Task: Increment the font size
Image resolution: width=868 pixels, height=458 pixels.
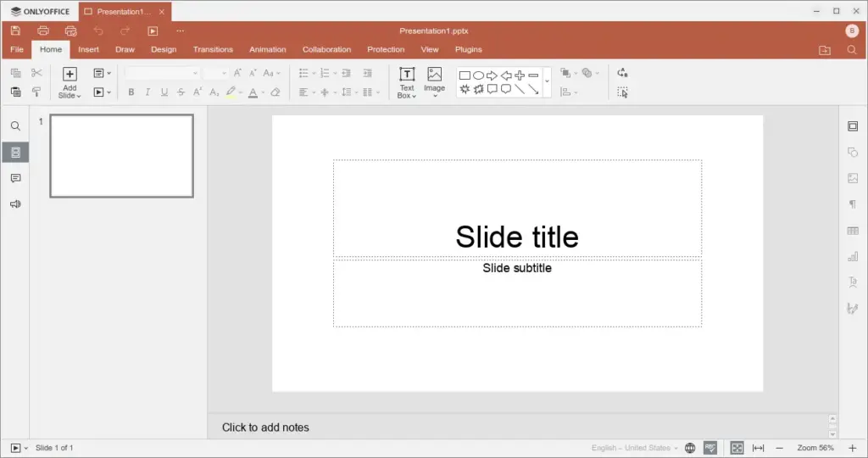Action: [x=237, y=73]
